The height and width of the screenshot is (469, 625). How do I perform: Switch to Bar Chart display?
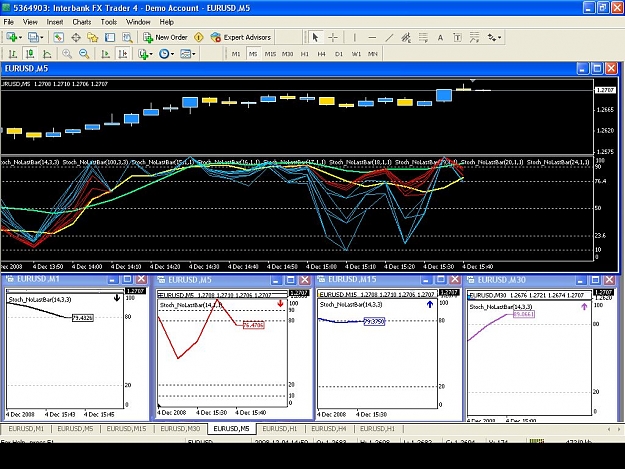pos(13,53)
